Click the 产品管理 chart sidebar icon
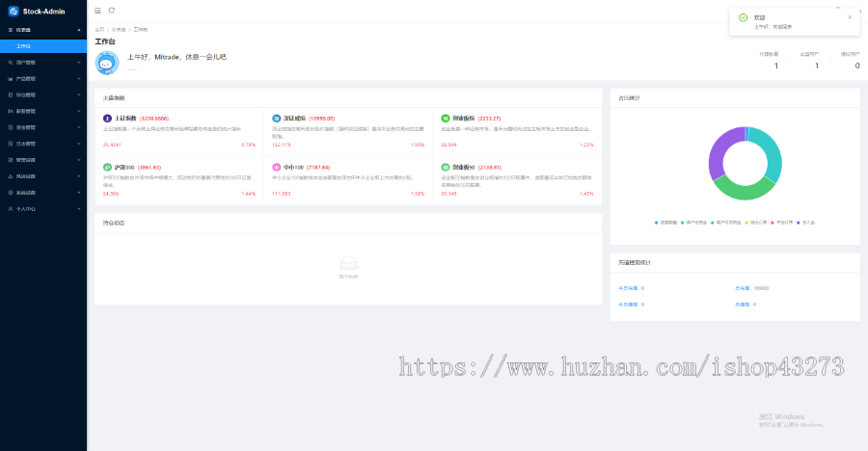 [x=11, y=79]
